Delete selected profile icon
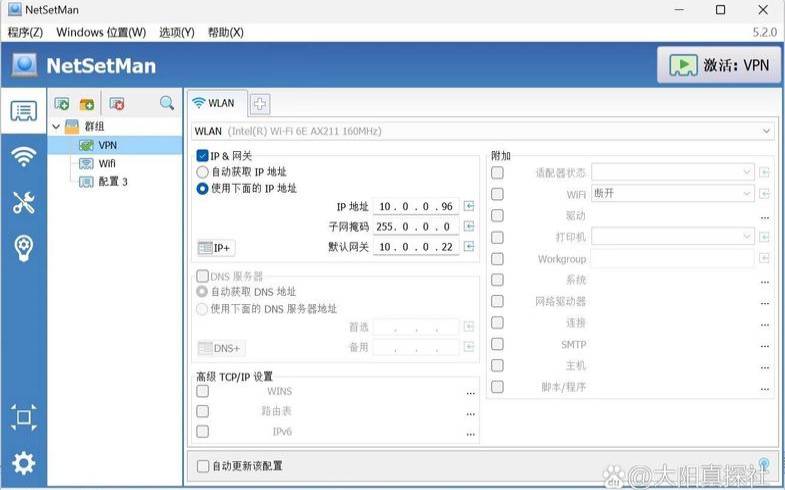Viewport: 785px width, 490px height. (x=117, y=104)
